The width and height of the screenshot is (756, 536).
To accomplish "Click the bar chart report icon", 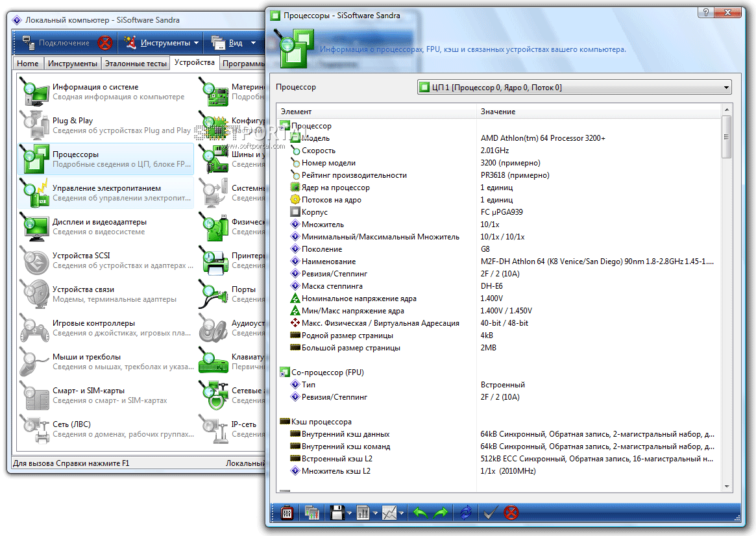I will pos(363,513).
